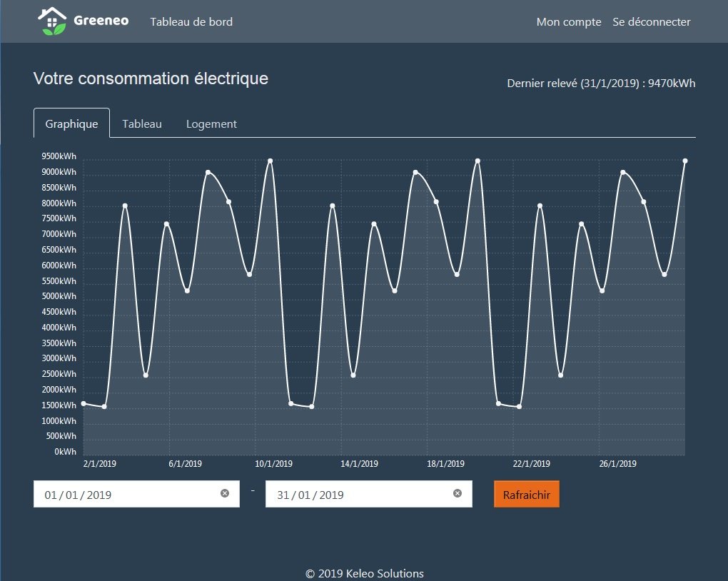Click the 0kWh y-axis label

[x=66, y=452]
